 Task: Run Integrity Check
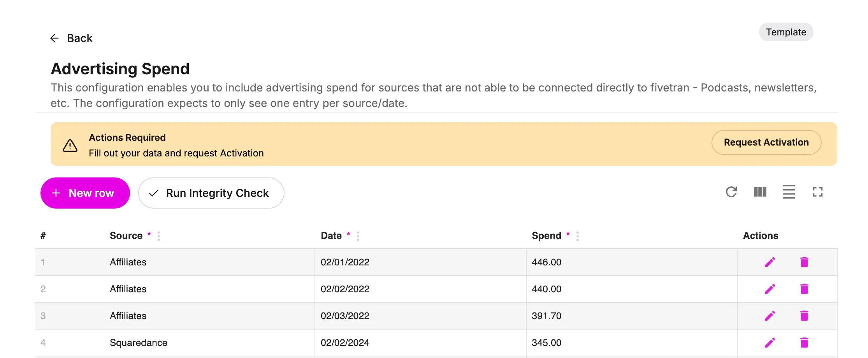click(x=211, y=193)
